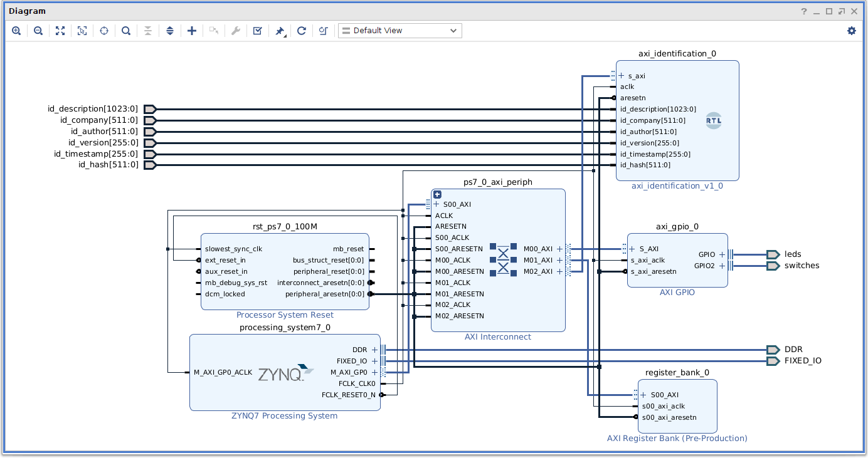Image resolution: width=868 pixels, height=458 pixels.
Task: Click the Zoom In toolbar icon
Action: (16, 31)
